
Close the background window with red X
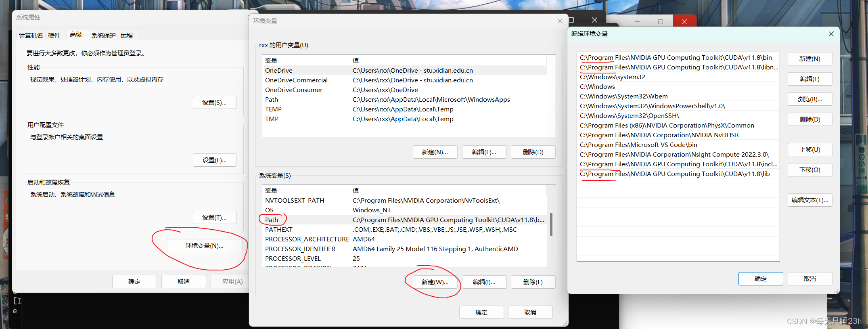click(x=684, y=21)
